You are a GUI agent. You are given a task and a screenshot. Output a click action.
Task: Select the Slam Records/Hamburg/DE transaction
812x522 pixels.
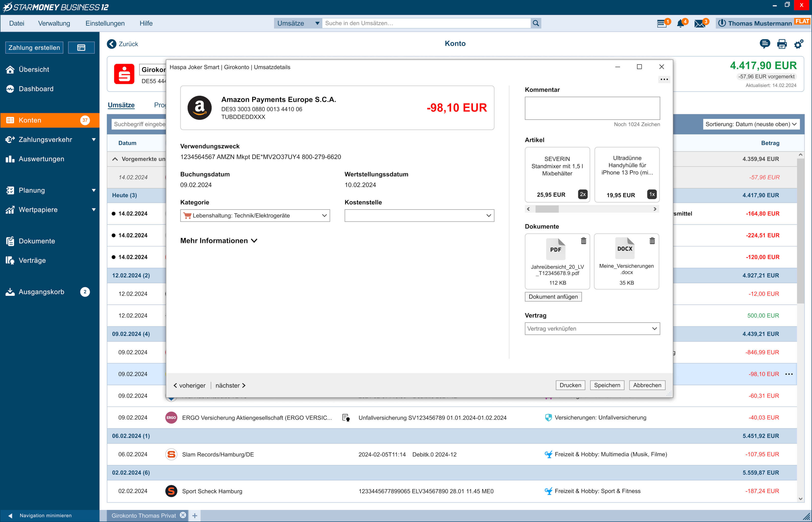(x=452, y=454)
